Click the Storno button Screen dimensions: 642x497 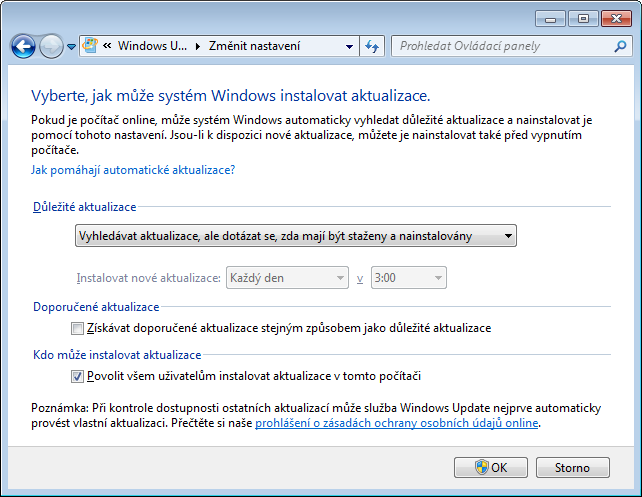point(572,468)
